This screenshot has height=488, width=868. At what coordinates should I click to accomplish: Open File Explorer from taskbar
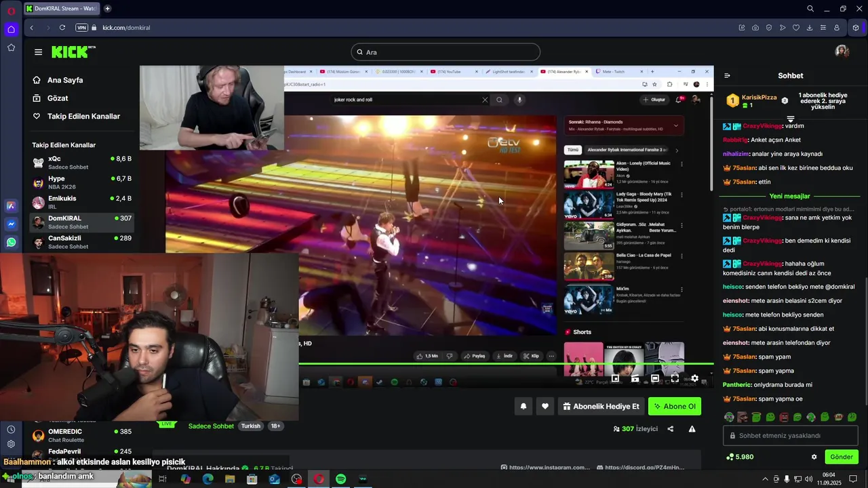pos(230,479)
